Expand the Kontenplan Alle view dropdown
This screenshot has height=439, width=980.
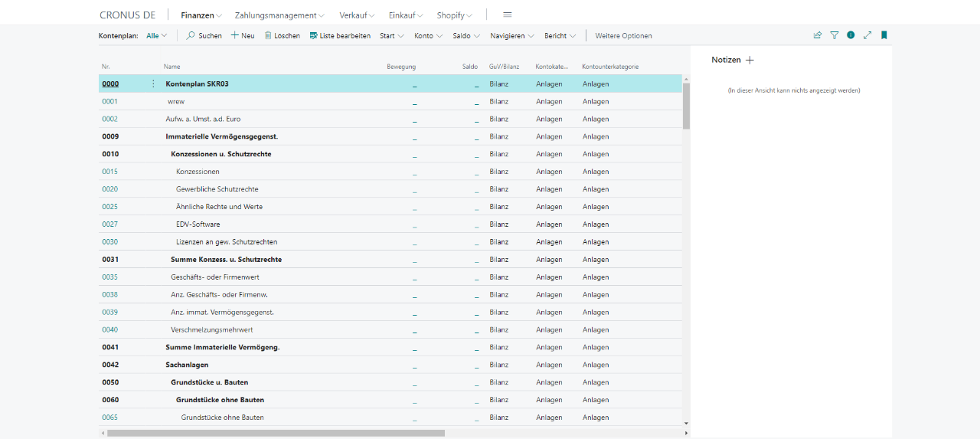point(156,36)
